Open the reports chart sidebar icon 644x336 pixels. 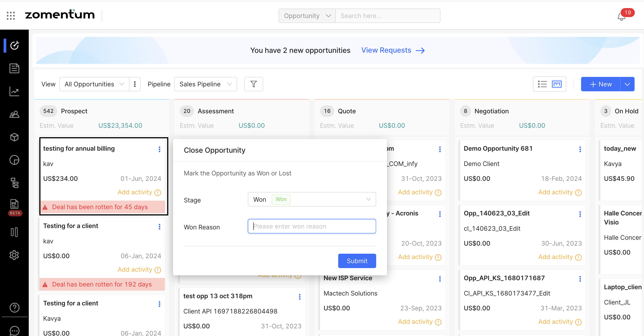(x=14, y=91)
